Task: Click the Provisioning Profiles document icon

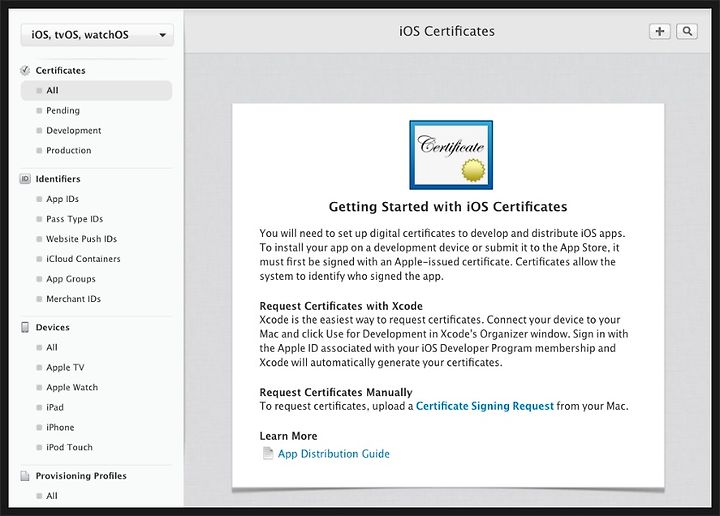Action: pyautogui.click(x=25, y=476)
